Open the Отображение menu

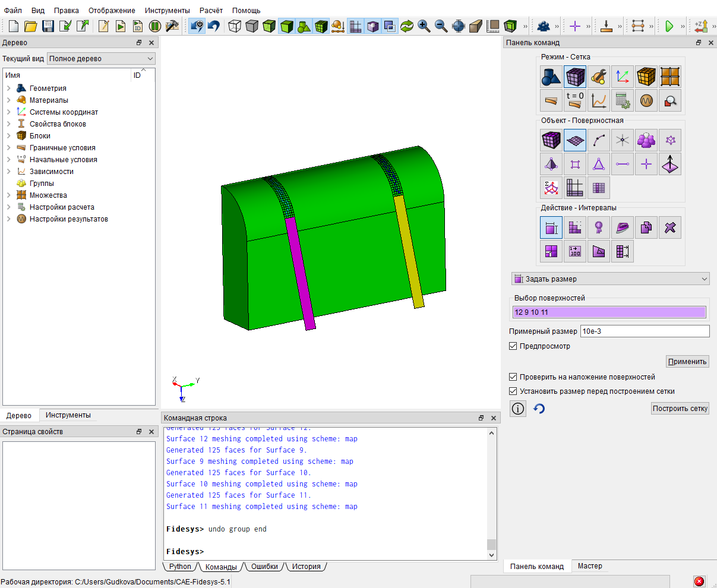(112, 11)
